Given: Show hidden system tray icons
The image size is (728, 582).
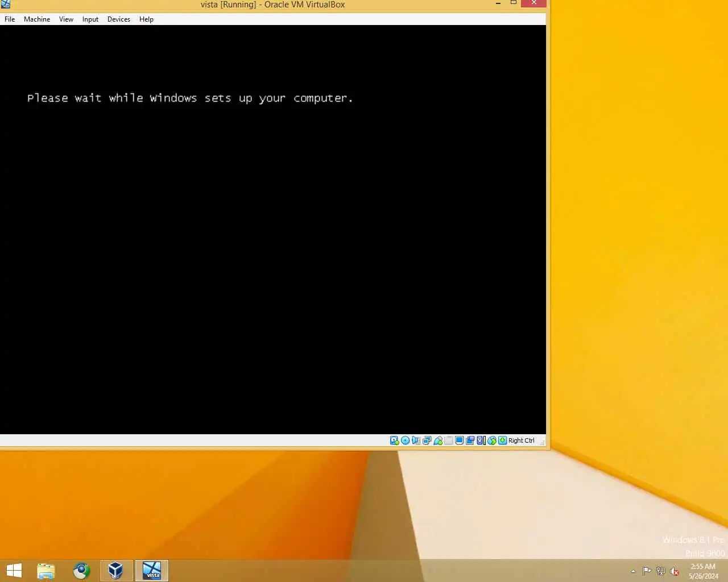Looking at the screenshot, I should [633, 571].
